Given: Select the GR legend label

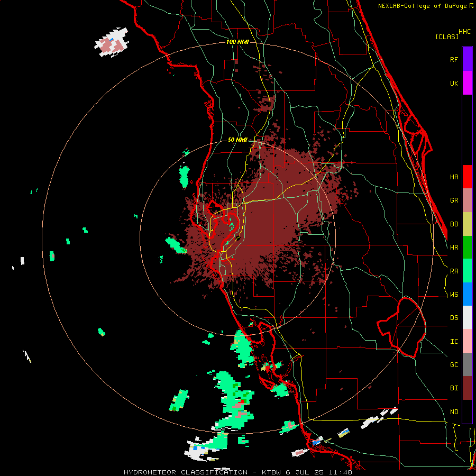Looking at the screenshot, I should click(x=454, y=200).
